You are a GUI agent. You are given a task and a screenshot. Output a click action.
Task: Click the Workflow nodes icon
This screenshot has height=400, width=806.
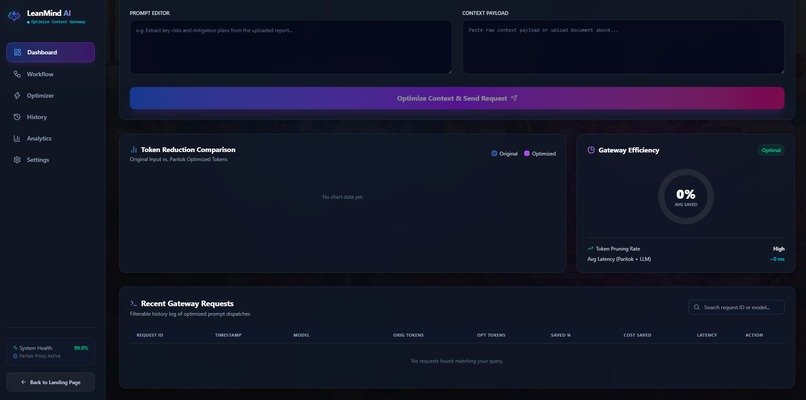(17, 74)
